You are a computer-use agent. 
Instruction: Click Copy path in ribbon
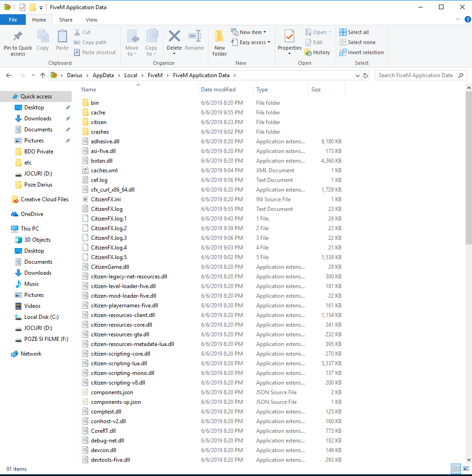click(90, 42)
